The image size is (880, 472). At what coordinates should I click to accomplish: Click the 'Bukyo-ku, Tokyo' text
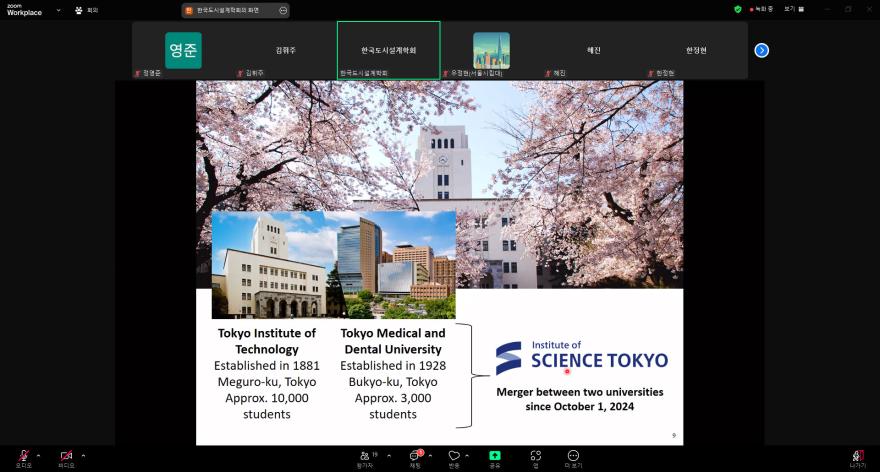[393, 382]
